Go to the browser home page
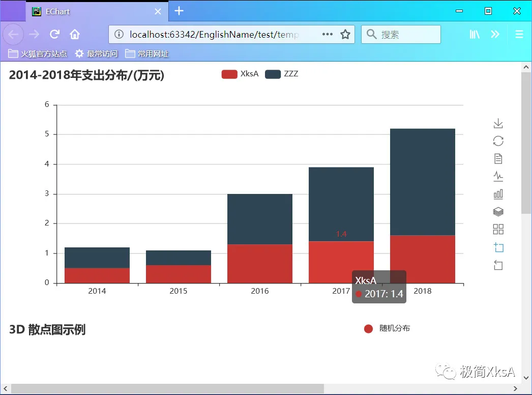This screenshot has width=532, height=395. pyautogui.click(x=75, y=34)
